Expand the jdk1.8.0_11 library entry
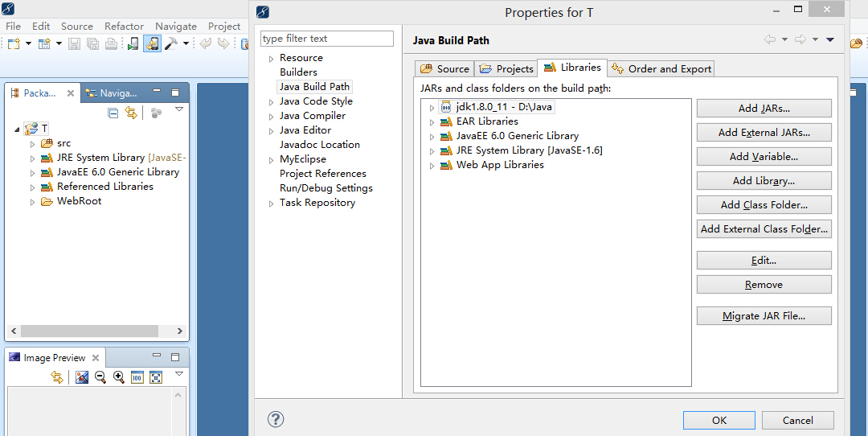868x436 pixels. [x=432, y=108]
